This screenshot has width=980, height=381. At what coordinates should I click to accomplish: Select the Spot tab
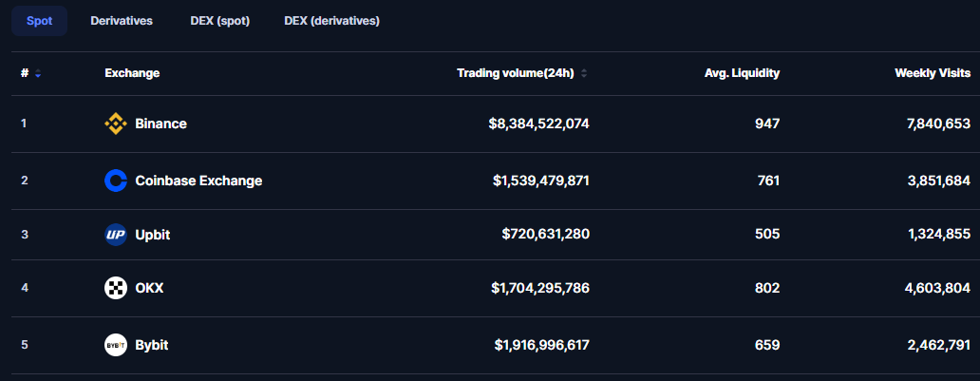pos(39,21)
